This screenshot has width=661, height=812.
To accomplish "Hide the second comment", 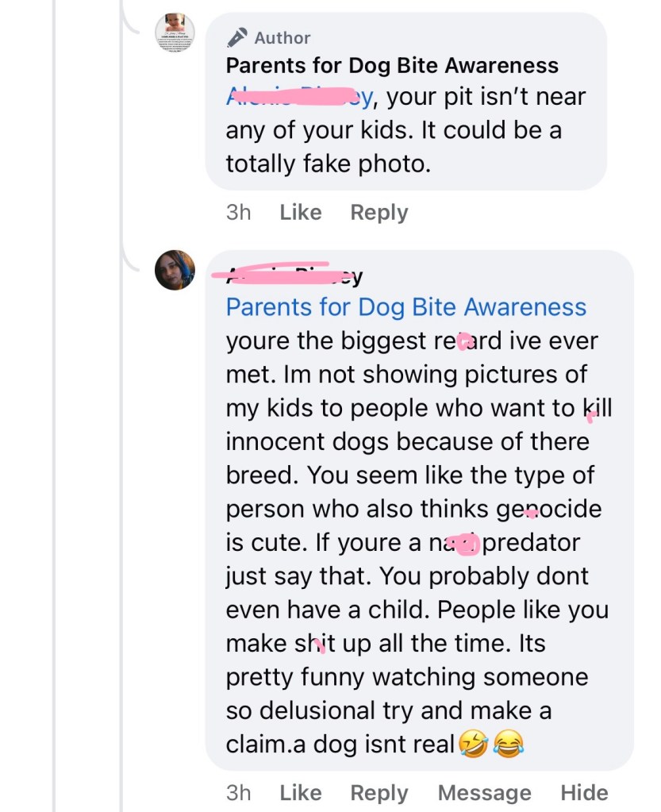I will pyautogui.click(x=584, y=792).
